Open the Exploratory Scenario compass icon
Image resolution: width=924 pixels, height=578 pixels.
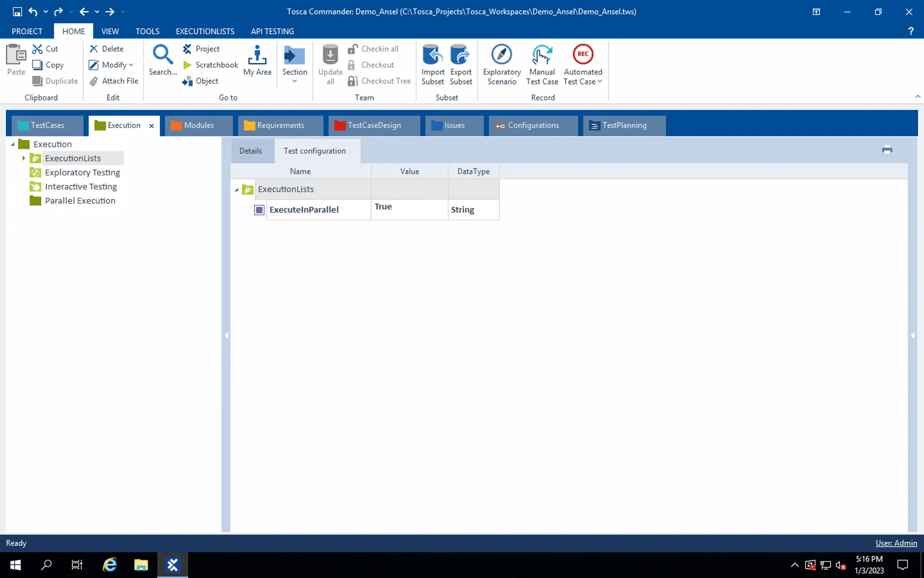[x=501, y=54]
